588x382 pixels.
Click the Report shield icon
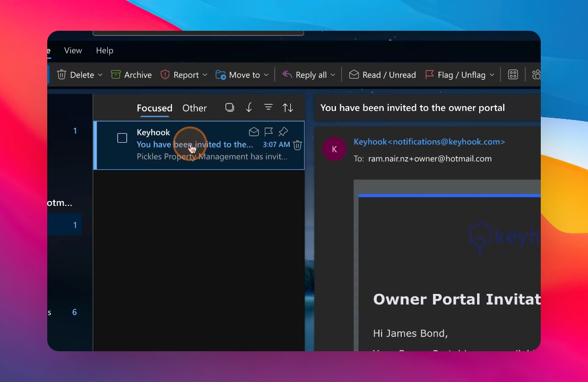[x=165, y=75]
